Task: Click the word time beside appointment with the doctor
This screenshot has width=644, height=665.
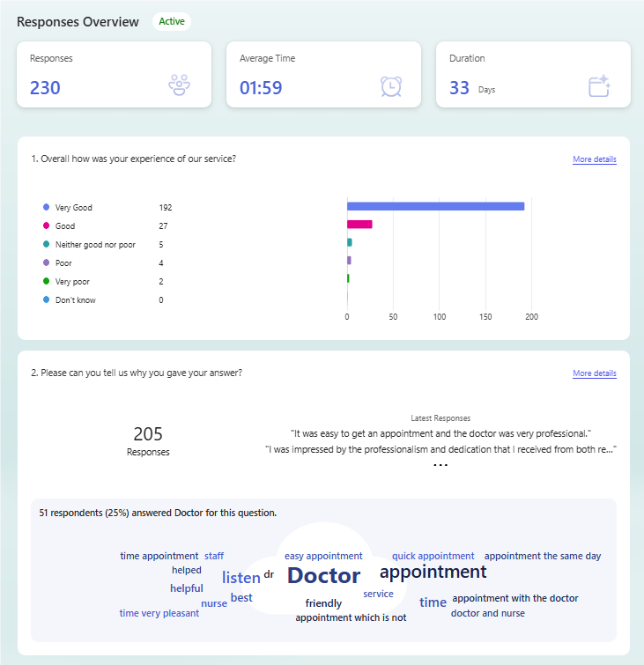Action: pyautogui.click(x=433, y=602)
